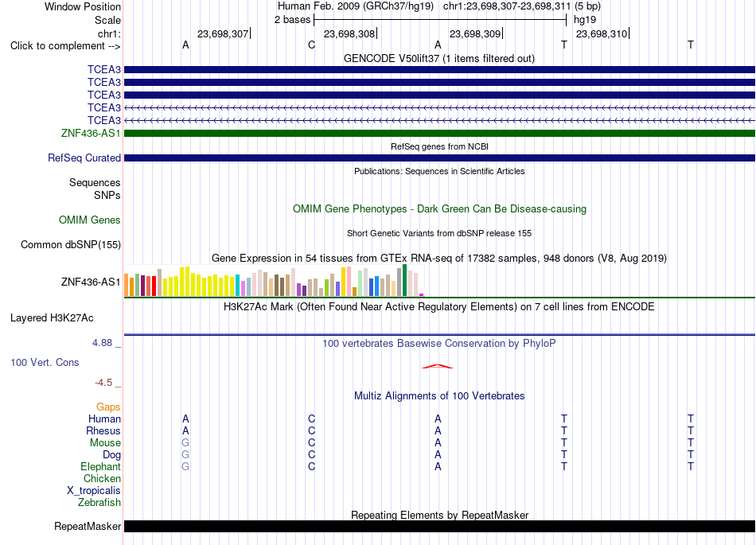This screenshot has width=756, height=545.
Task: Select the 'Zebrafish' alignment species label
Action: [99, 503]
